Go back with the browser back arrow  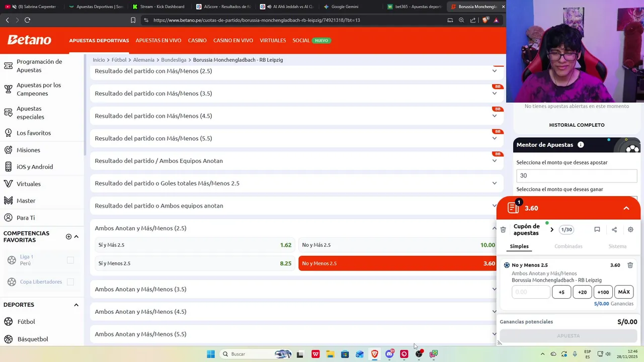(7, 20)
